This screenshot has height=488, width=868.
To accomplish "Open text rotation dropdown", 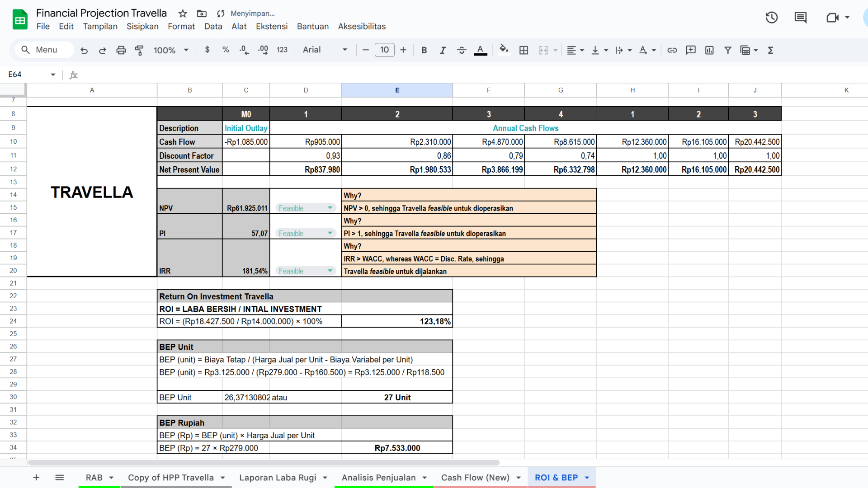I will 647,50.
